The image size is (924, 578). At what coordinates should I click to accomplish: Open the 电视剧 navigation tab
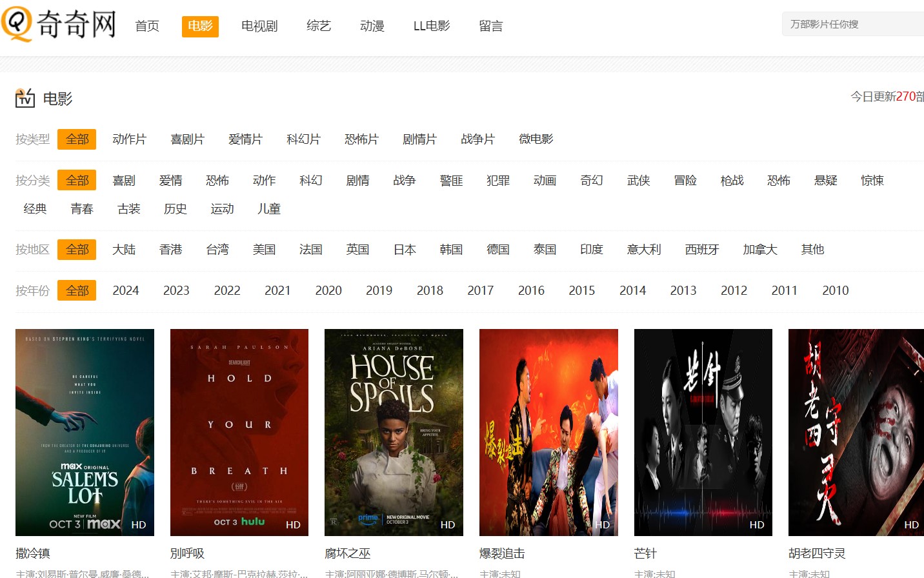tap(259, 26)
